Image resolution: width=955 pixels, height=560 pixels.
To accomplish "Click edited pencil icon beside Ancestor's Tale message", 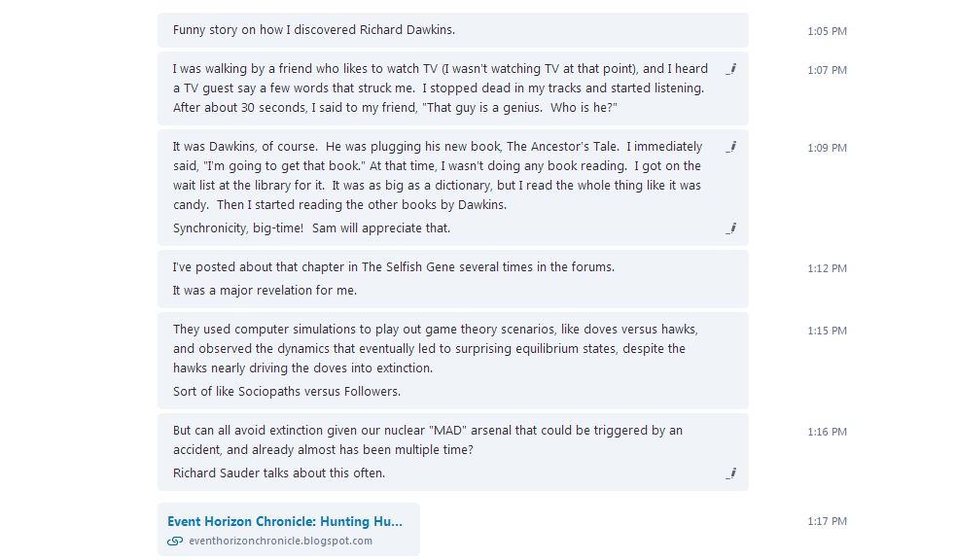I will pos(730,147).
